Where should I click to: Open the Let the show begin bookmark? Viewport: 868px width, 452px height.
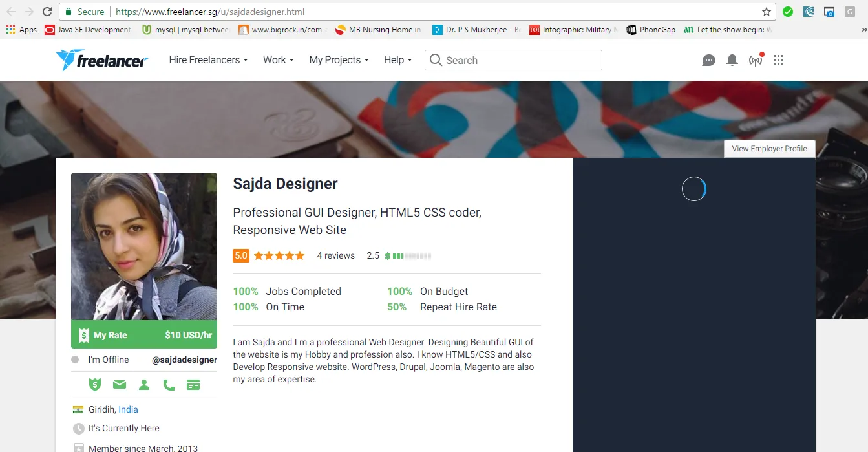pos(728,30)
